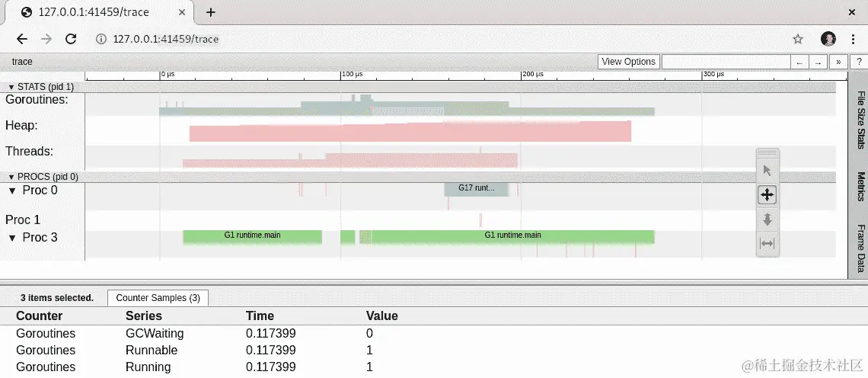Jump to the next search result arrow
Viewport: 868px width, 378px height.
click(x=819, y=62)
